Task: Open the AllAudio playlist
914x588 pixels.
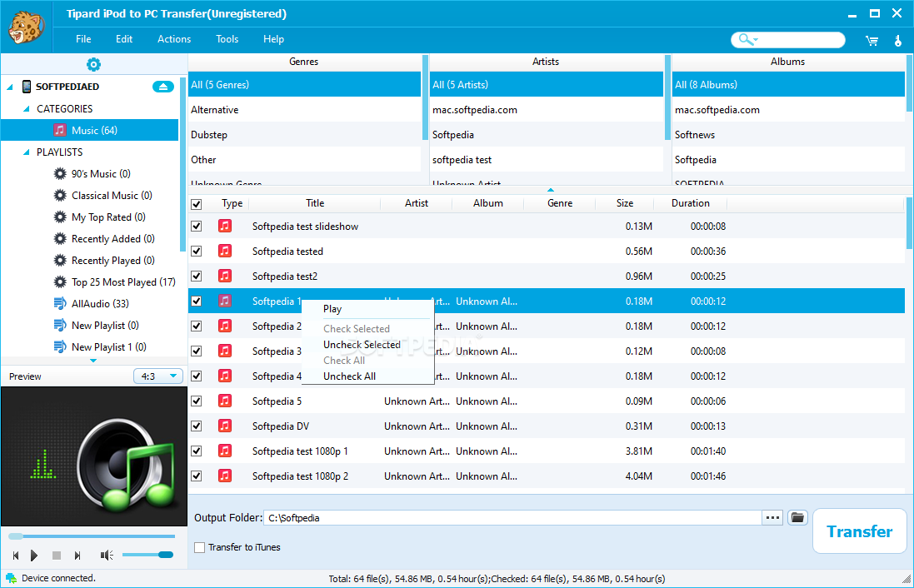Action: coord(100,304)
